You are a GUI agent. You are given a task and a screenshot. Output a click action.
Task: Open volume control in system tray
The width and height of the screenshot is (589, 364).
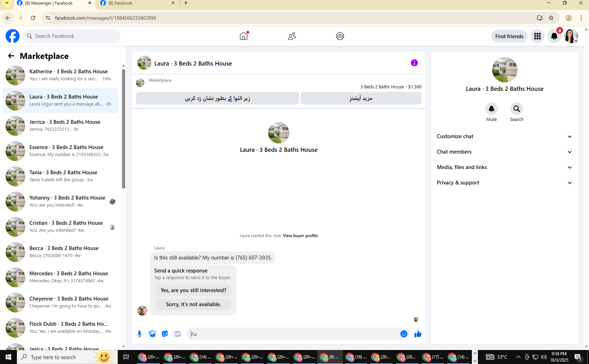point(544,357)
